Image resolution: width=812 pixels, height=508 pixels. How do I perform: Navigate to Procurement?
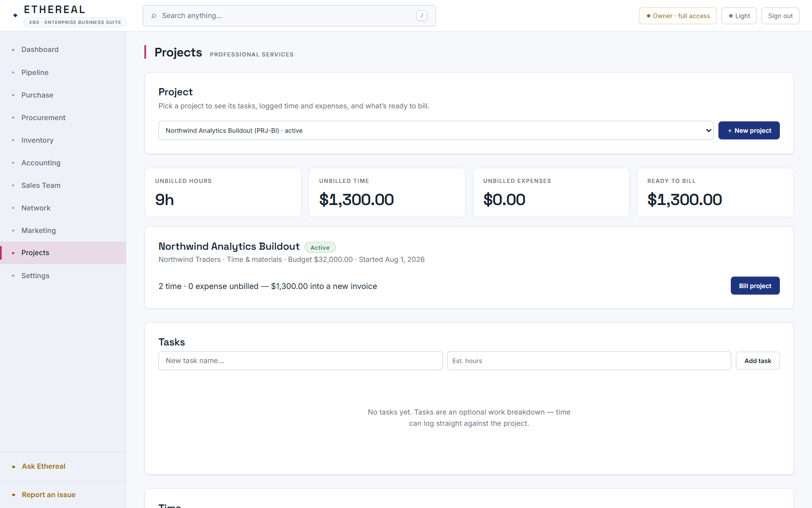(x=63, y=117)
